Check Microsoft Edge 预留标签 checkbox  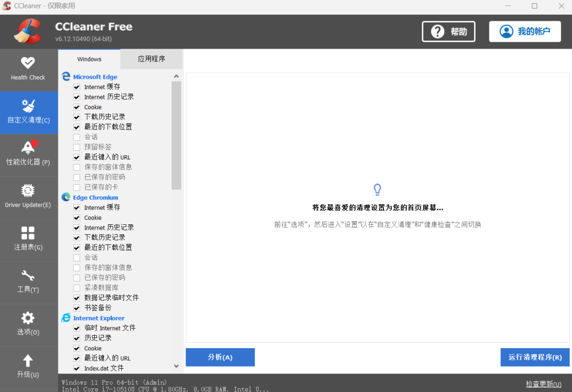coord(77,147)
